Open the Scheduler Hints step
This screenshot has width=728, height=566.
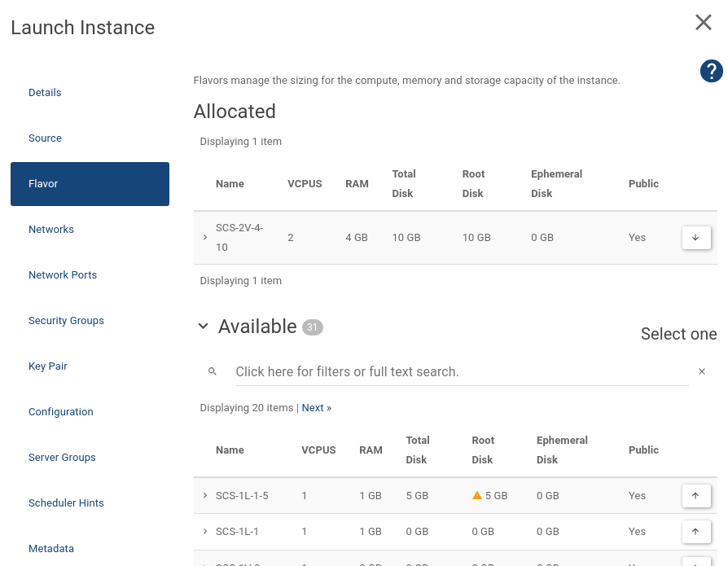[x=66, y=503]
